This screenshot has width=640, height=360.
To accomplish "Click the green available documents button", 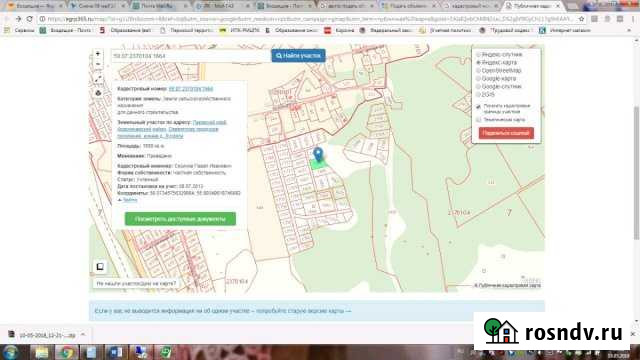I will pyautogui.click(x=180, y=219).
